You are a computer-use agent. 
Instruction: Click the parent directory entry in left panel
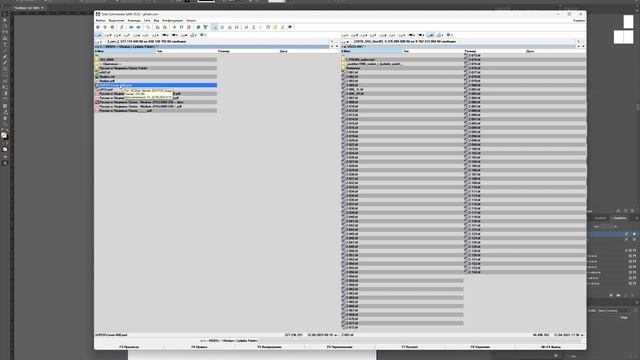(x=156, y=56)
